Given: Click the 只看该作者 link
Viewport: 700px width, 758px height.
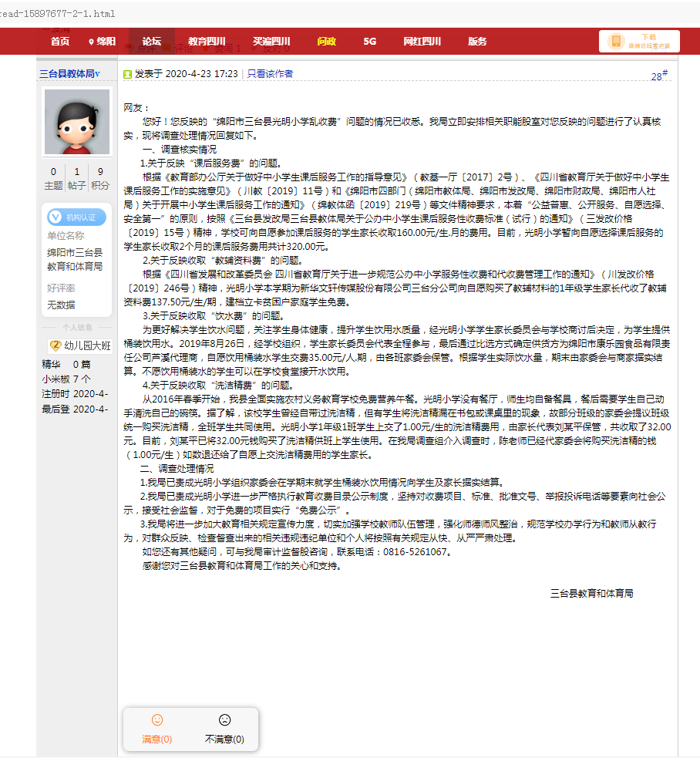Looking at the screenshot, I should (x=271, y=73).
